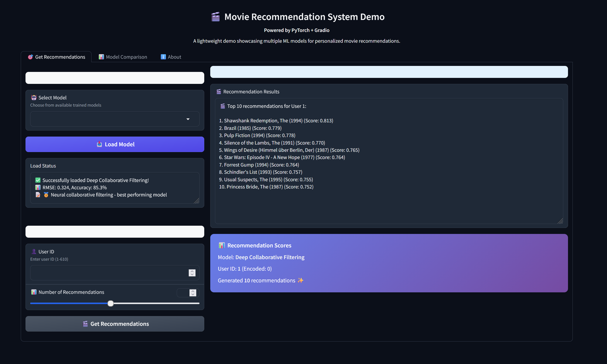Click the Recommendation Results textbox resize handle

pyautogui.click(x=560, y=221)
